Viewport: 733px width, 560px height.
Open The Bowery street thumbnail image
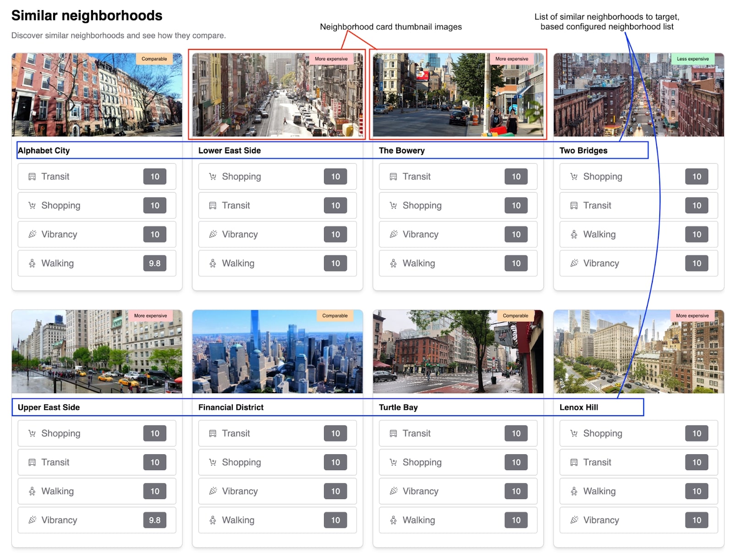[x=458, y=95]
